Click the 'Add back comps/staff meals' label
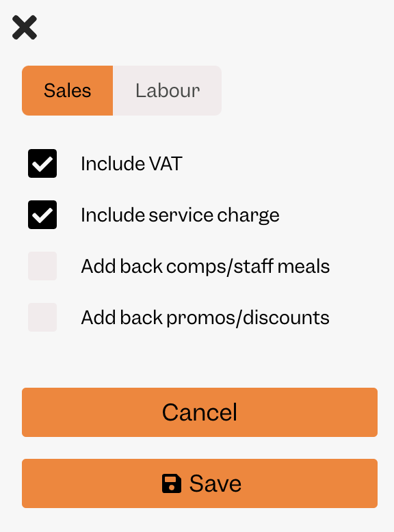394x532 pixels. tap(205, 266)
